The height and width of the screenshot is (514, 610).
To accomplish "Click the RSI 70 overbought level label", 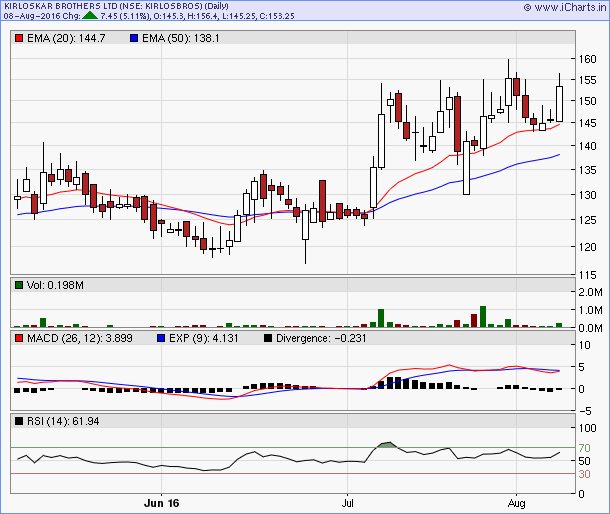I will (584, 448).
